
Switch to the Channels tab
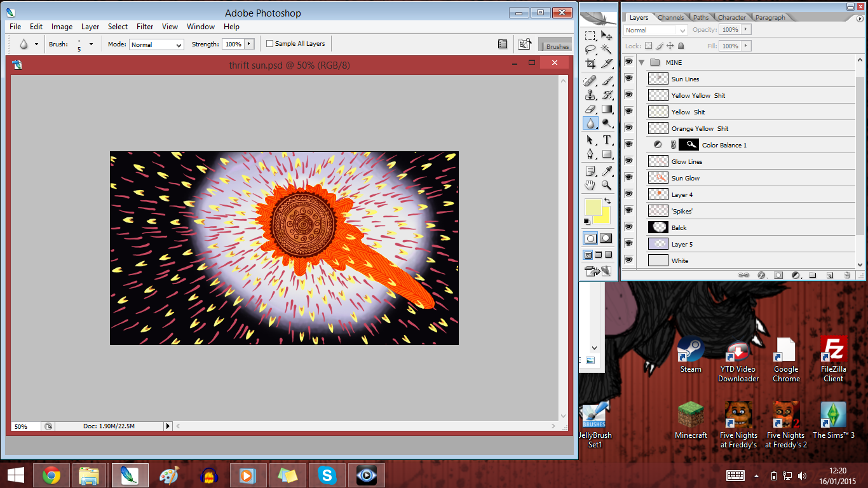(670, 17)
